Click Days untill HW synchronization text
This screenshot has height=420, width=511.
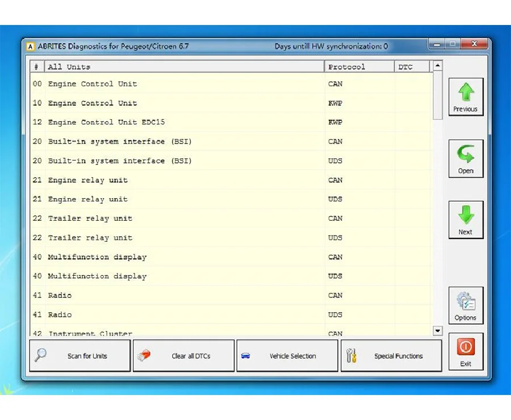pyautogui.click(x=331, y=47)
